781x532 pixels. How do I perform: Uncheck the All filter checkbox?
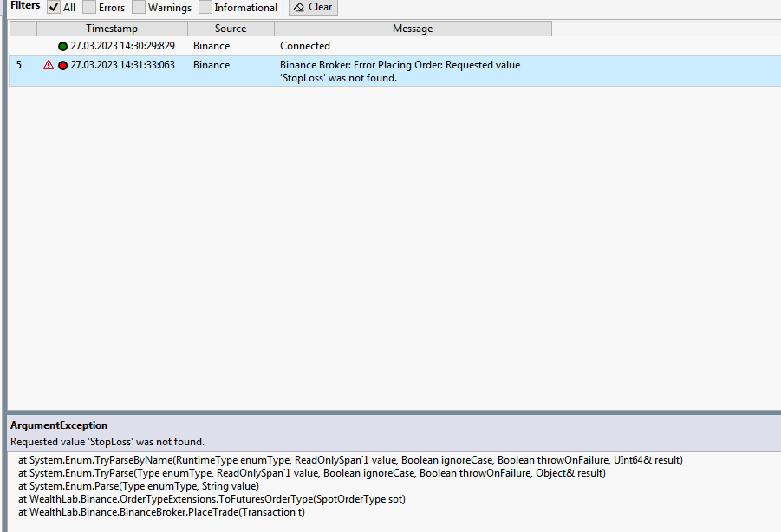54,8
